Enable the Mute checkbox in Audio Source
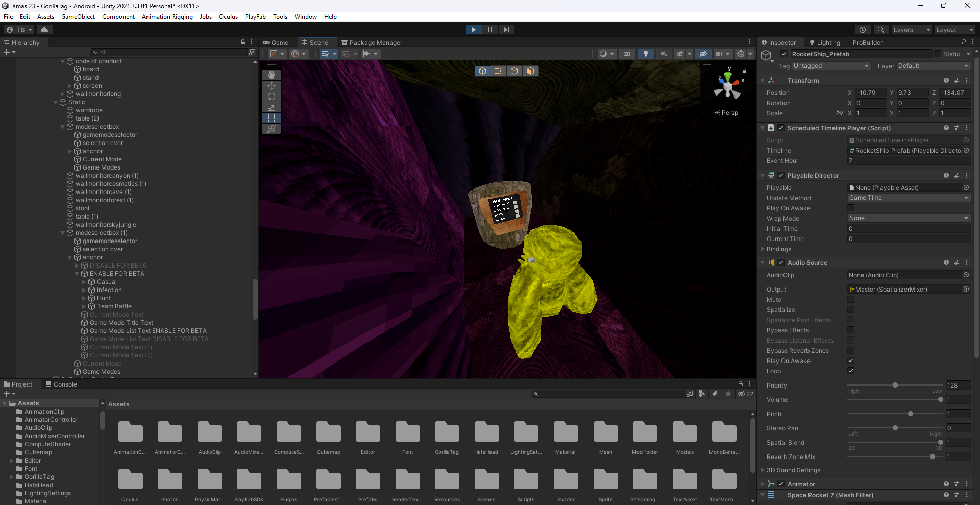The image size is (980, 505). [x=851, y=299]
